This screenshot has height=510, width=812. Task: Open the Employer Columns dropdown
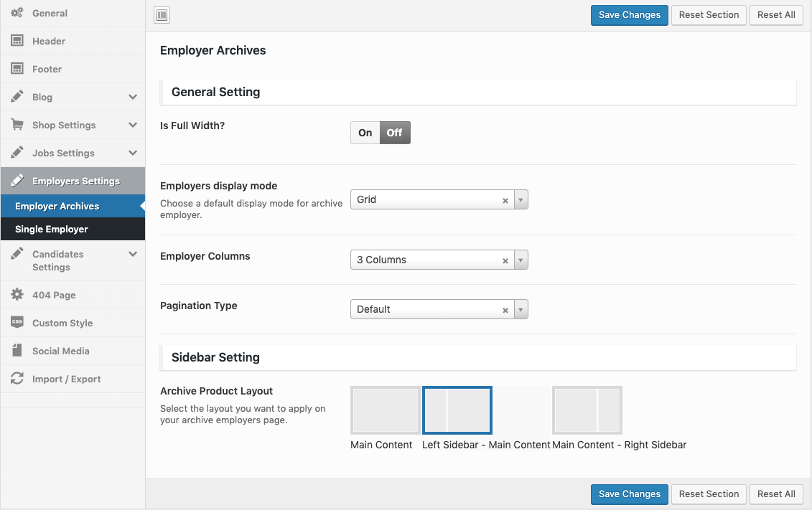pyautogui.click(x=439, y=260)
